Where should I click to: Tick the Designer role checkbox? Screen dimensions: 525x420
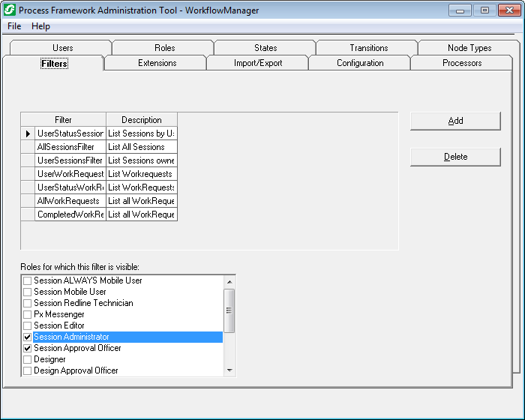(28, 360)
